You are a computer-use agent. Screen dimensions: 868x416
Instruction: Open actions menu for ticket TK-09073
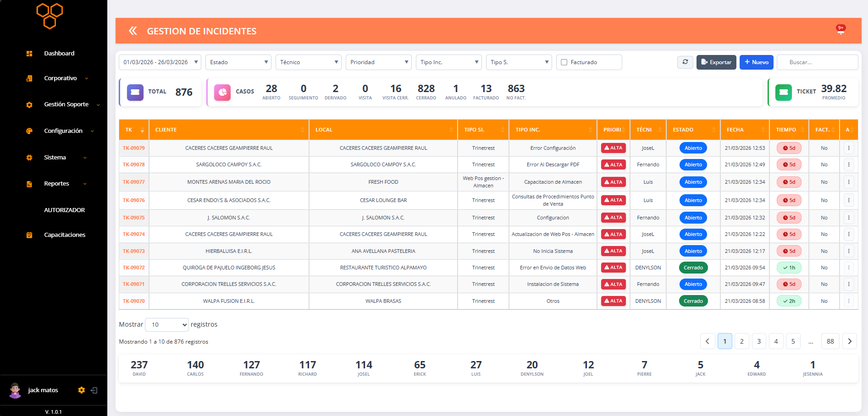click(849, 251)
